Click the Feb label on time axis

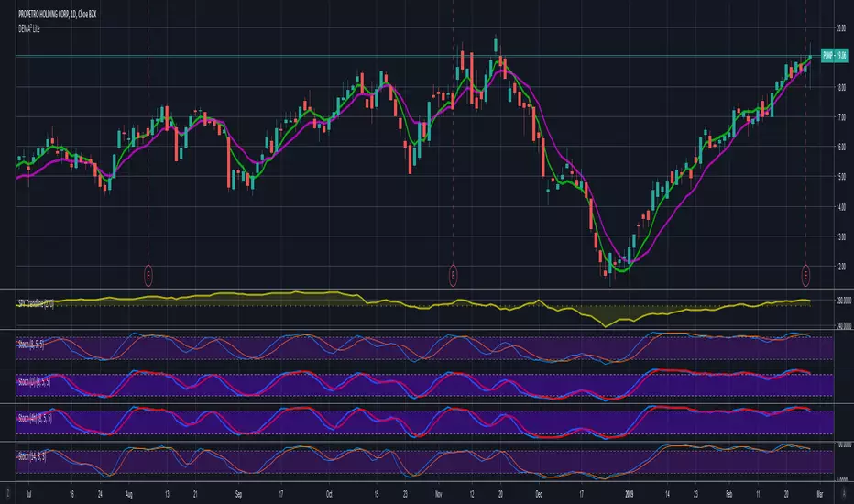(728, 494)
